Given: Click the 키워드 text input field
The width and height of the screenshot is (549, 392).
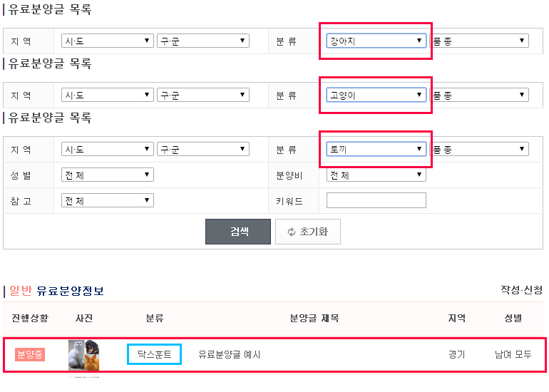Looking at the screenshot, I should point(376,200).
